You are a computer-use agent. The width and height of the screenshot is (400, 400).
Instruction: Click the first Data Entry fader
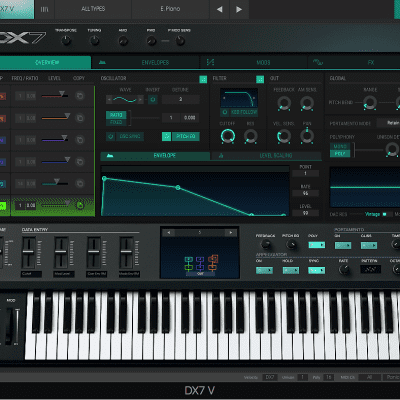tap(28, 252)
